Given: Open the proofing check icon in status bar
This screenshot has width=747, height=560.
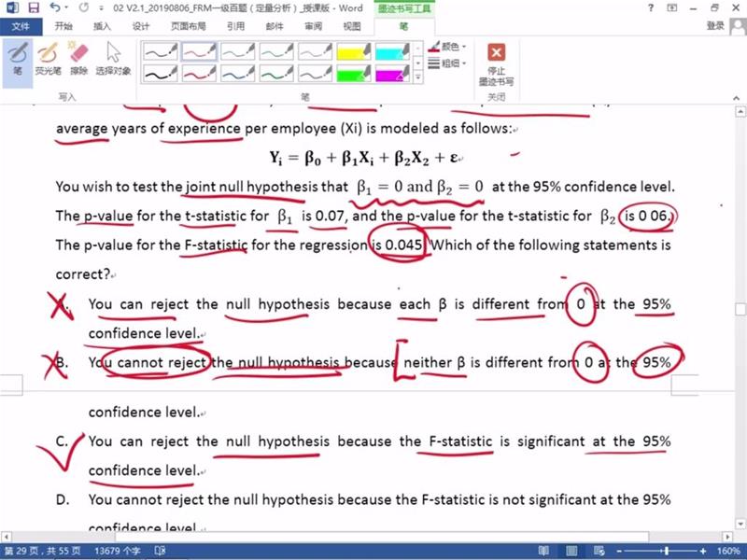Looking at the screenshot, I should click(160, 551).
